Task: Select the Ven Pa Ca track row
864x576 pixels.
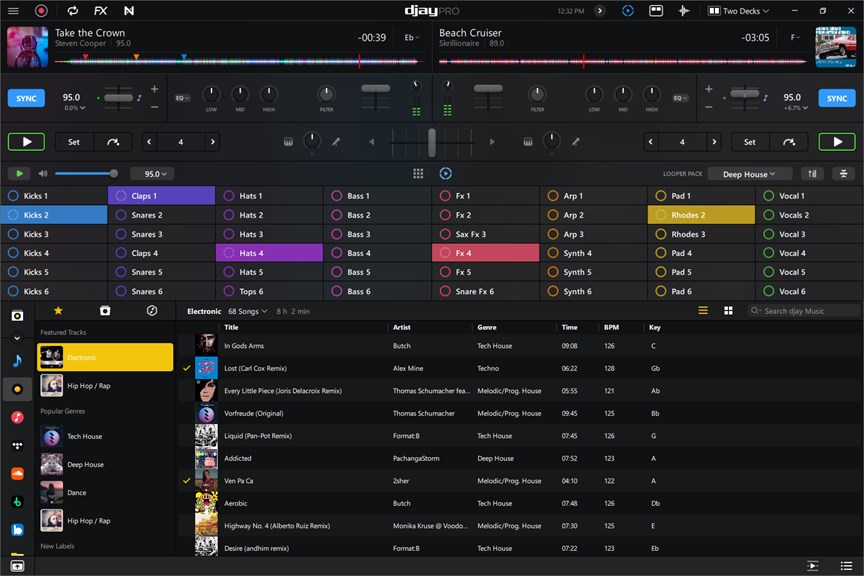Action: click(x=518, y=481)
